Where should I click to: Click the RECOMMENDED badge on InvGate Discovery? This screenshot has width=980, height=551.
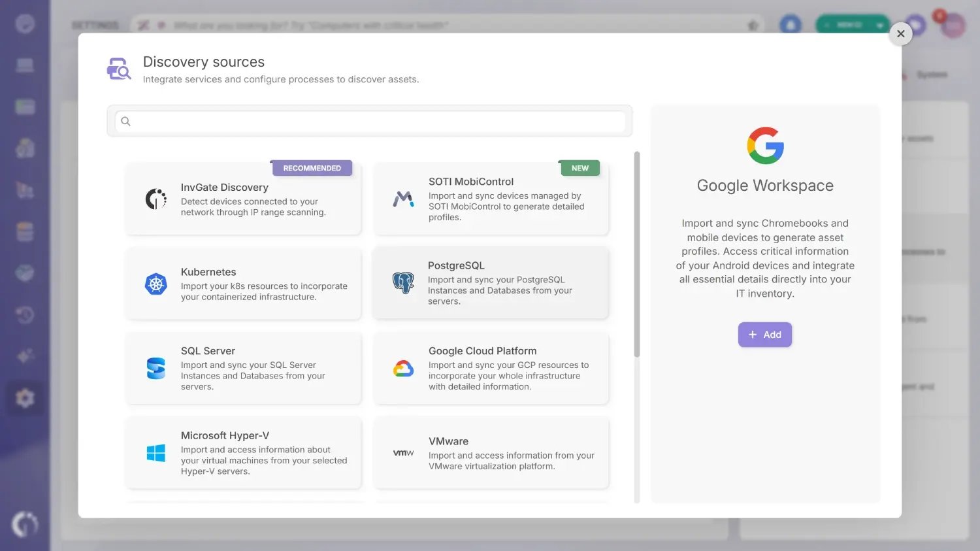[x=312, y=168]
